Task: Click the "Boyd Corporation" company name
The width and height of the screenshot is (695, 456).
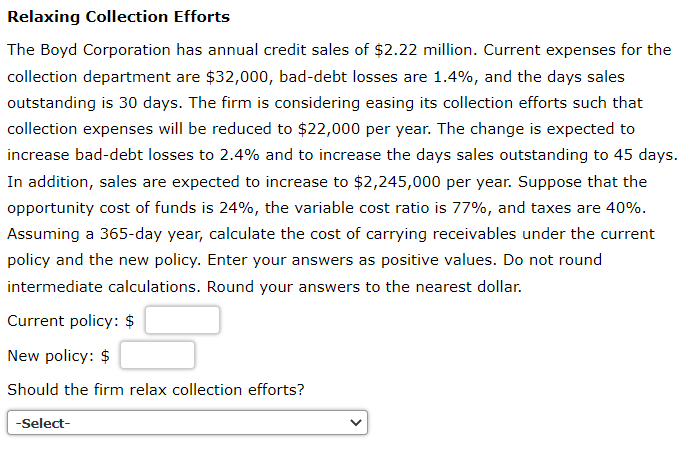Action: 105,50
